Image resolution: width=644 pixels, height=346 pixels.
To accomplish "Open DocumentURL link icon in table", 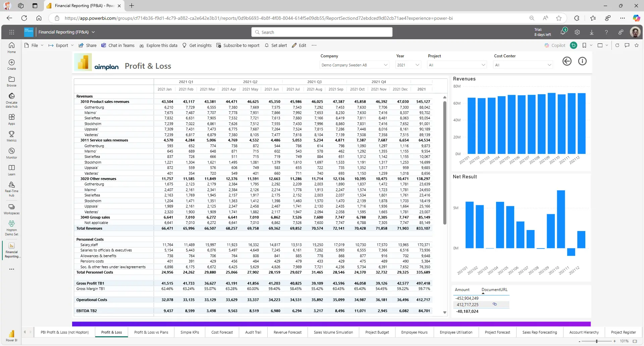I will pyautogui.click(x=494, y=304).
